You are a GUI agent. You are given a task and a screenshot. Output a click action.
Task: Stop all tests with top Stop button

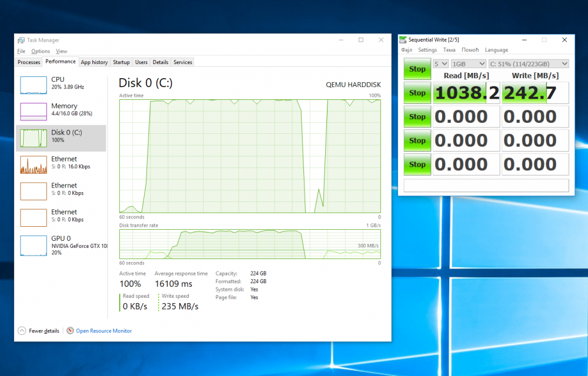tap(417, 69)
